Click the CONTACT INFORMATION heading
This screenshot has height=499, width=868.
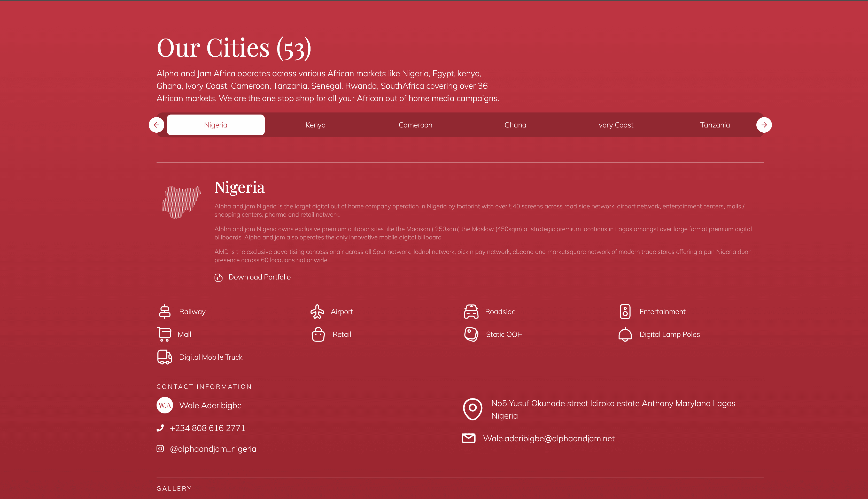point(204,387)
